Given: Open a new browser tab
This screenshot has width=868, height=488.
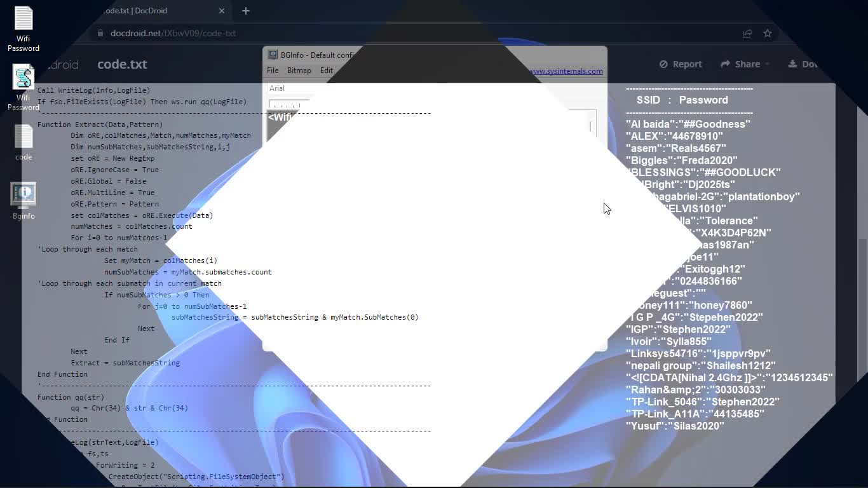Looking at the screenshot, I should 246,11.
